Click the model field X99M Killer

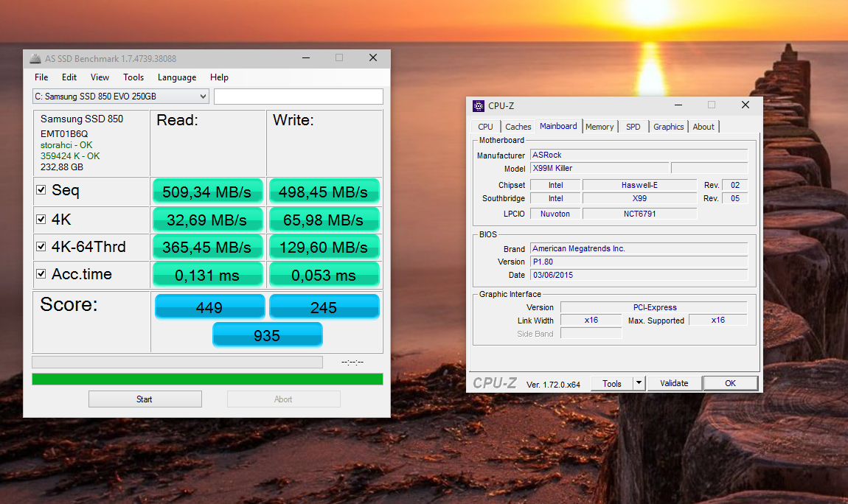pyautogui.click(x=599, y=168)
